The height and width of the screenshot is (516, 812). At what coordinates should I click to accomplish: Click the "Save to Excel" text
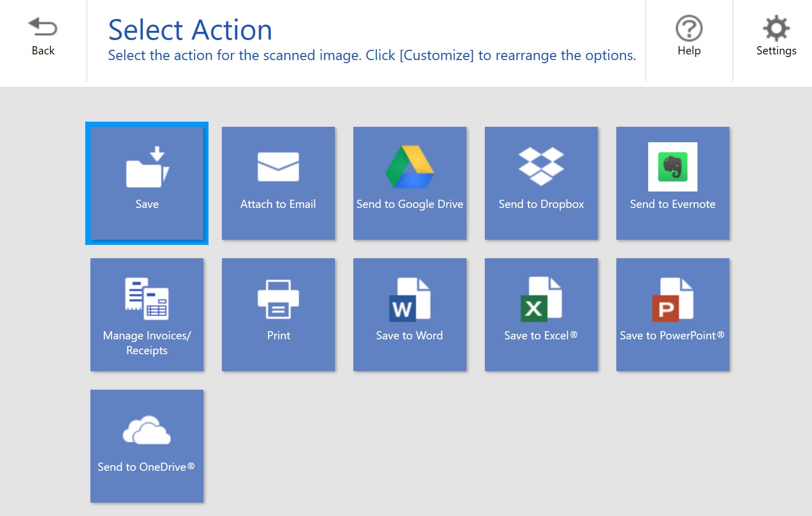540,336
